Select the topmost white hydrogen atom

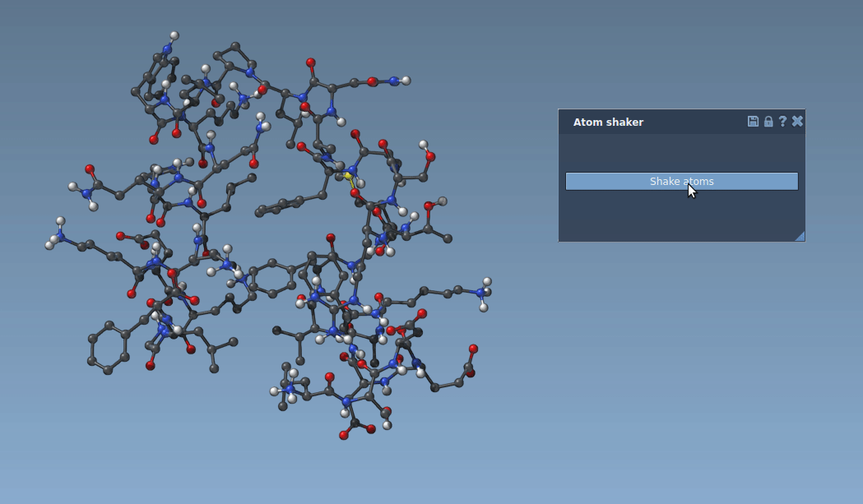174,36
